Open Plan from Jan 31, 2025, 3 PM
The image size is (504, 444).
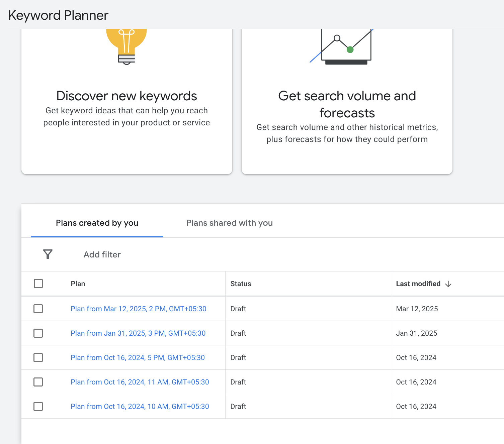138,333
